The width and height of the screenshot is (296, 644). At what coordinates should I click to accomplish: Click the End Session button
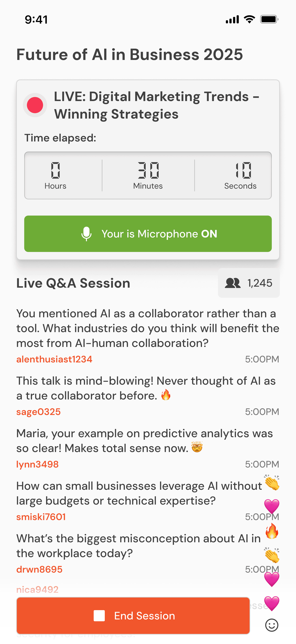(133, 616)
